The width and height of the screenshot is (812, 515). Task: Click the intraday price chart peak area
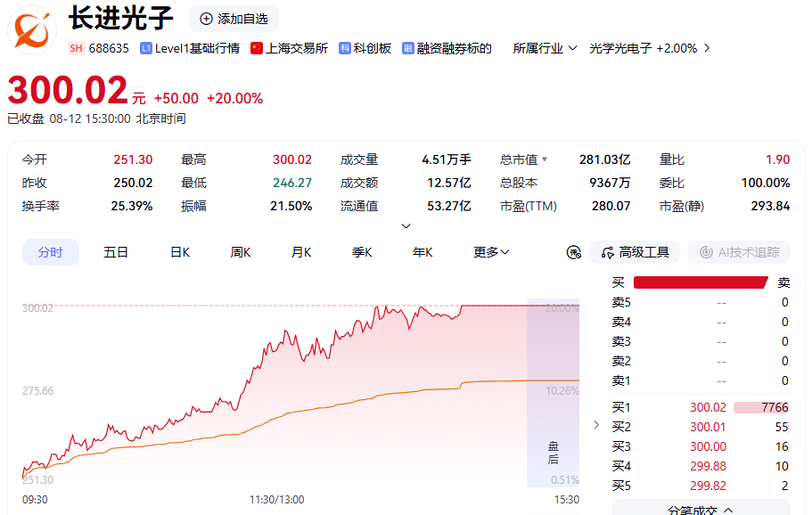pos(386,308)
